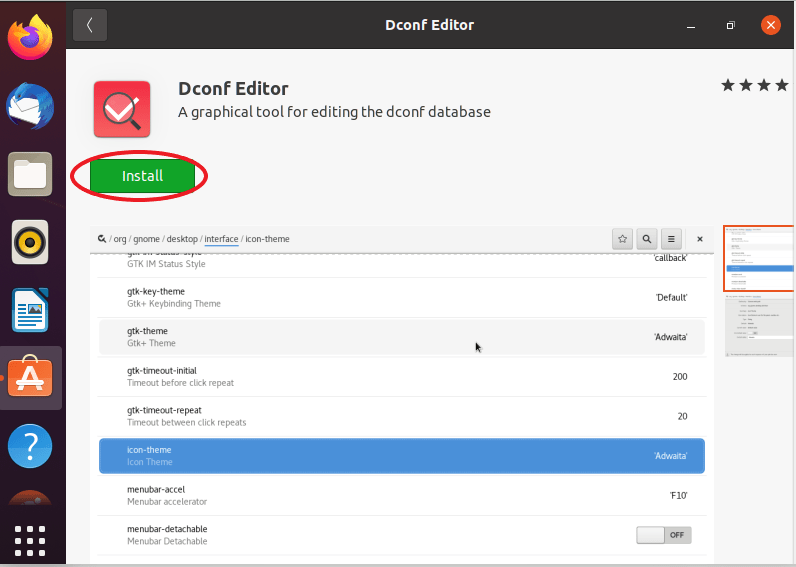Click the green Install button
796x567 pixels.
click(142, 176)
